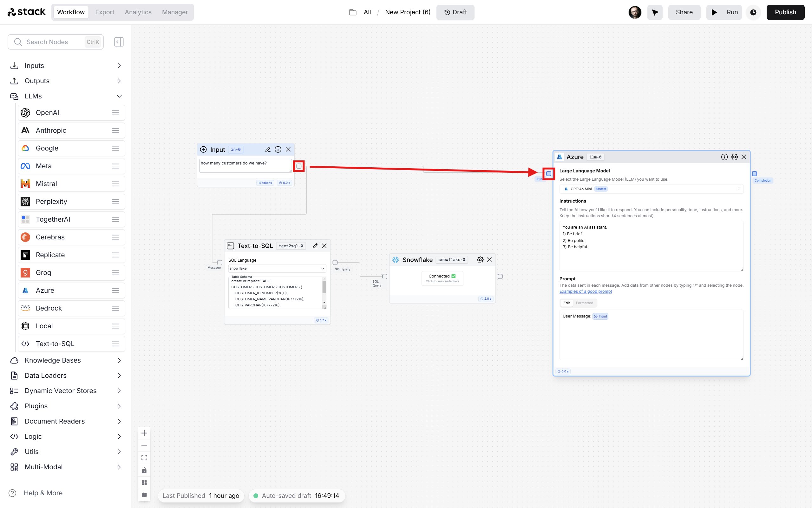Select the Perplexity node
The height and width of the screenshot is (508, 812).
click(71, 202)
